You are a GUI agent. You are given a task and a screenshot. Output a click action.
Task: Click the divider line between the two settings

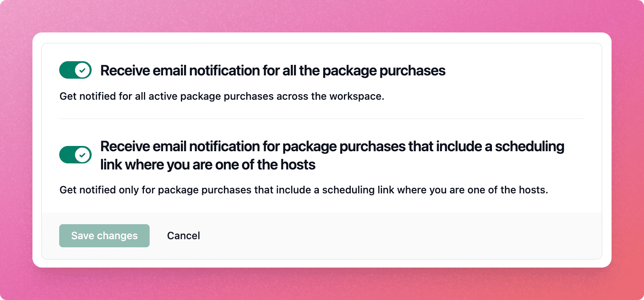[x=321, y=119]
